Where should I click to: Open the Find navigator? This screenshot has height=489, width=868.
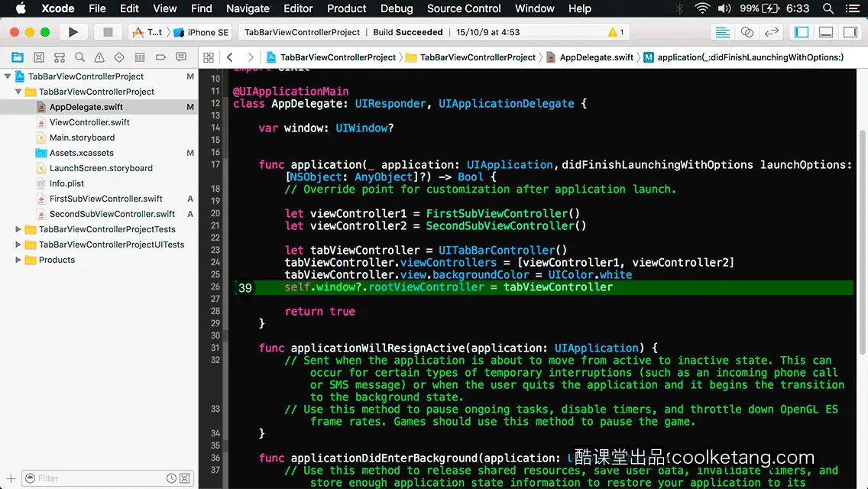pyautogui.click(x=79, y=57)
